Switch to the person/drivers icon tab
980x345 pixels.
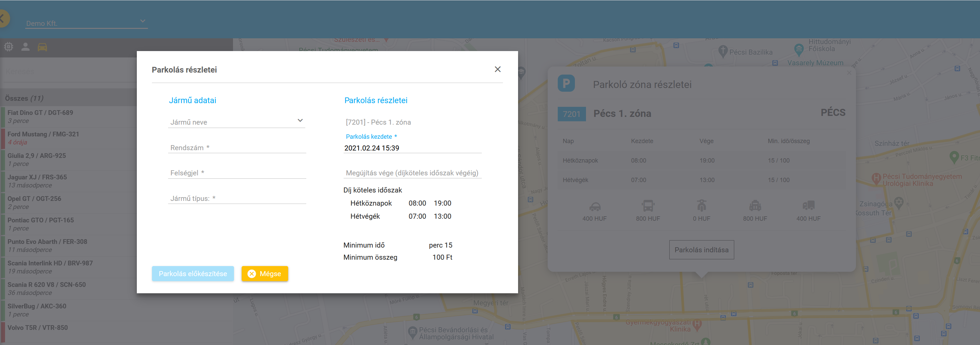pos(26,47)
